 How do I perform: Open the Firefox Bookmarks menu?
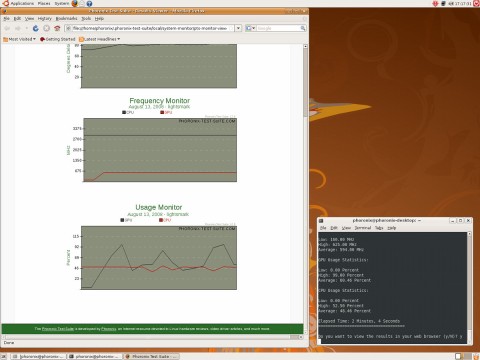coord(66,19)
